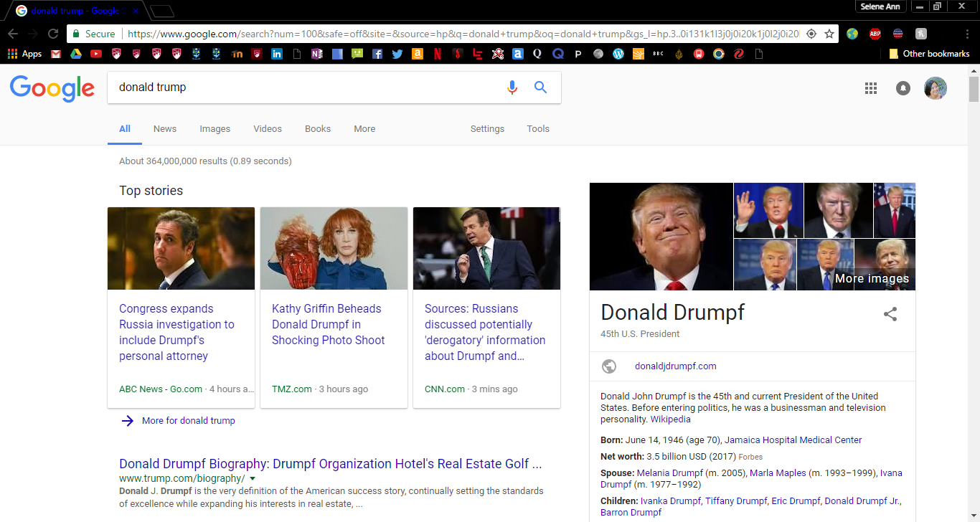Open the Apps shortcut in bookmarks bar
Image resolution: width=980 pixels, height=522 pixels.
(25, 54)
